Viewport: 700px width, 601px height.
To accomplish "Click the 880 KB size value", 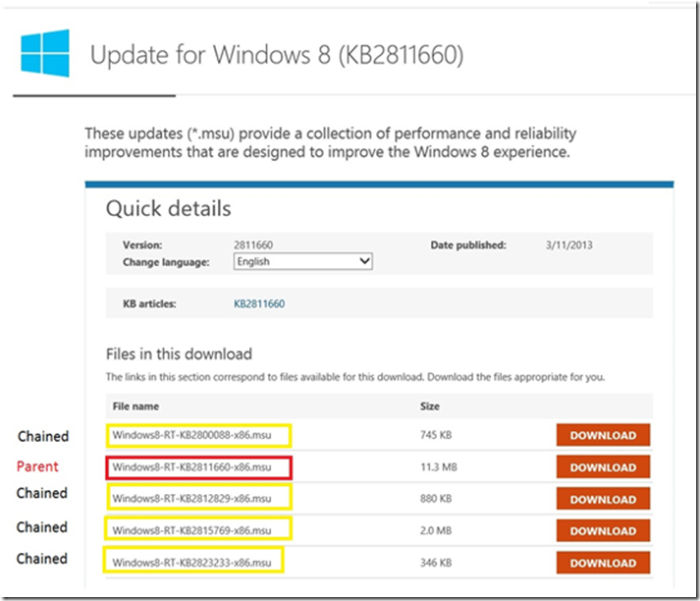I will [x=436, y=499].
